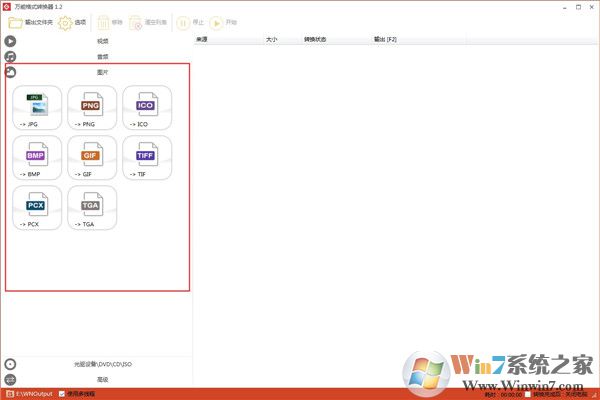Pick the PCX format icon

38,208
